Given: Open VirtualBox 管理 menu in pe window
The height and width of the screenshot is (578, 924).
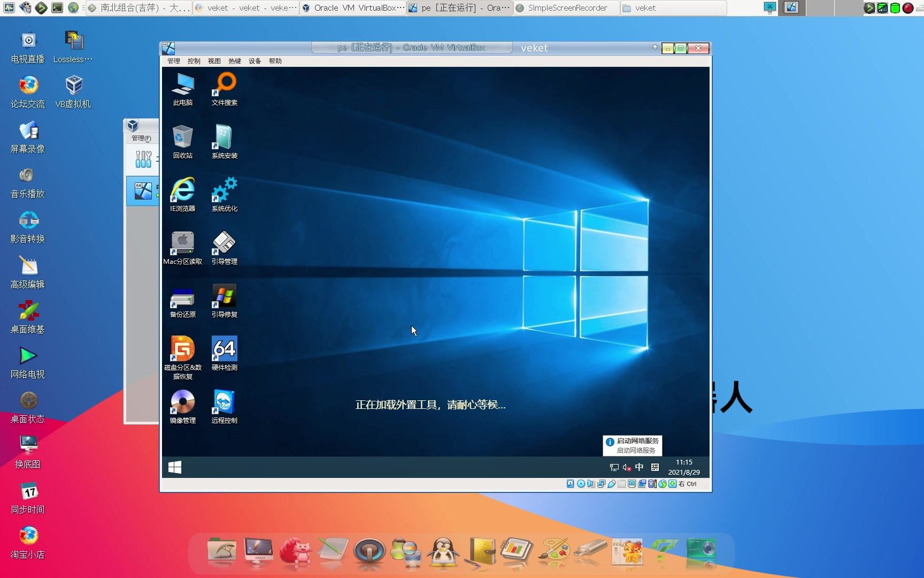Looking at the screenshot, I should coord(174,61).
